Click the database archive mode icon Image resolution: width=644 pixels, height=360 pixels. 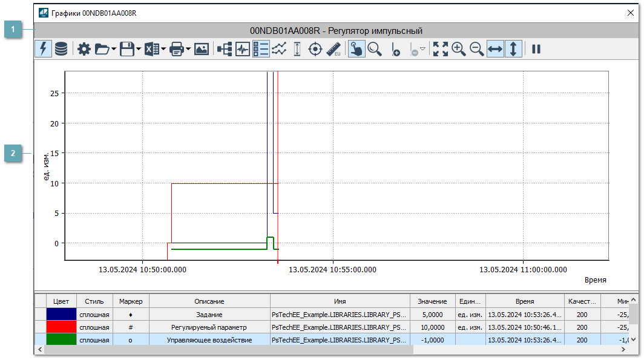(61, 50)
